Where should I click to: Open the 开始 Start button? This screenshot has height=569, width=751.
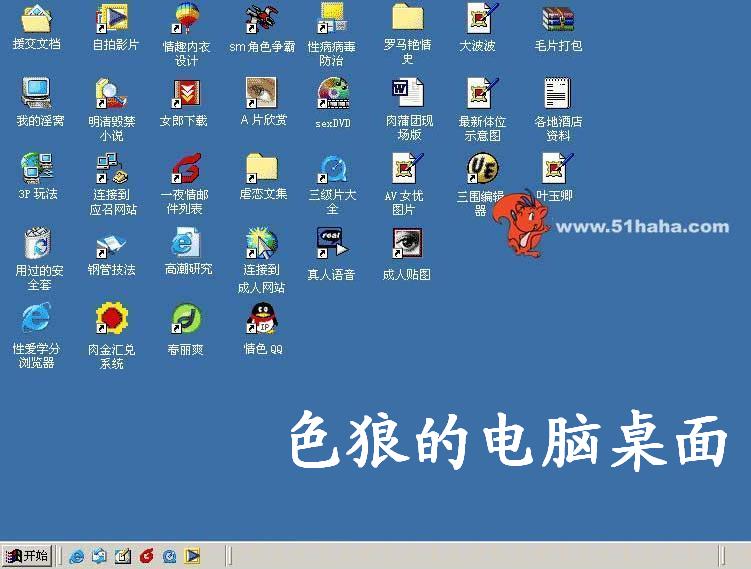click(x=27, y=556)
